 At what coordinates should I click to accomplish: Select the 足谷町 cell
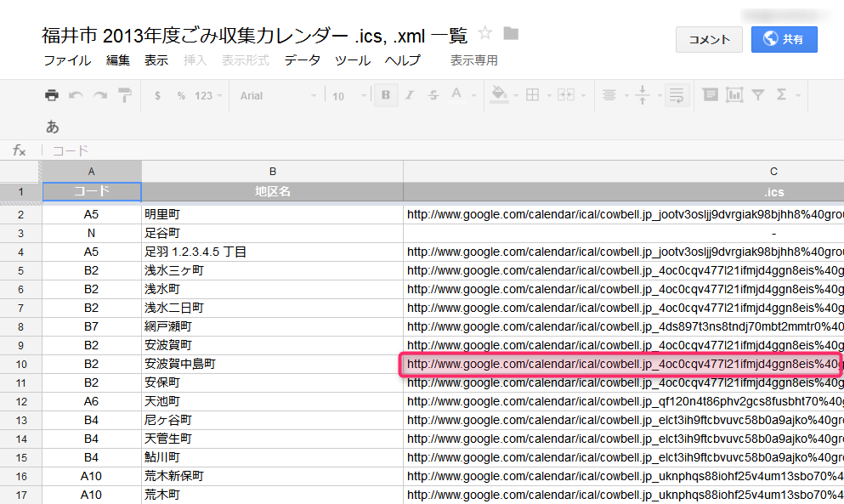[272, 234]
